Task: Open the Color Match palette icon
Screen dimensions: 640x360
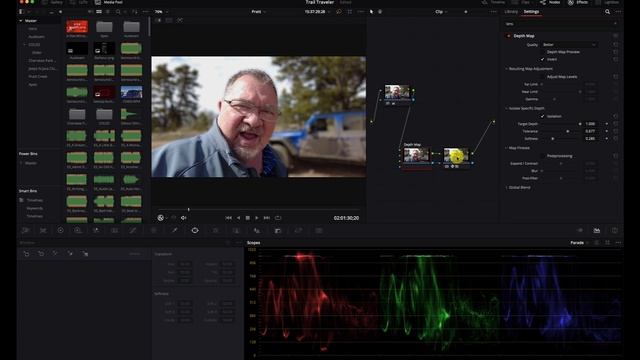Action: tap(43, 231)
